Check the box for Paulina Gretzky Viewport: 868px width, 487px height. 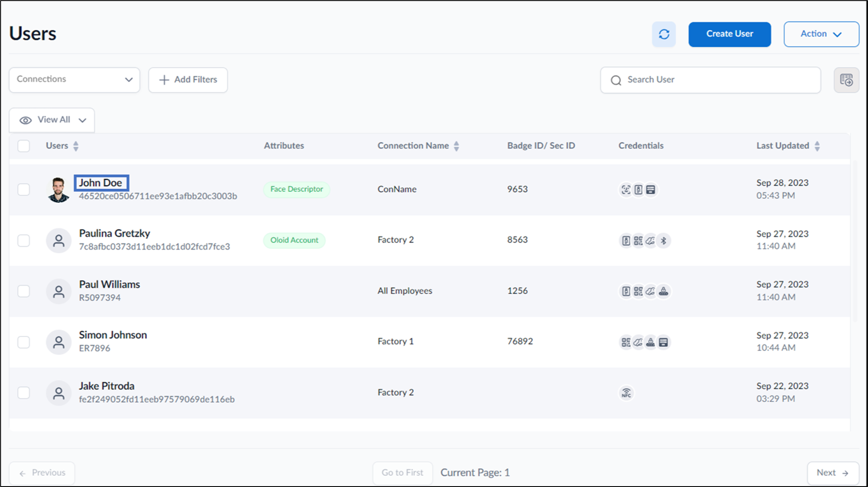[24, 241]
